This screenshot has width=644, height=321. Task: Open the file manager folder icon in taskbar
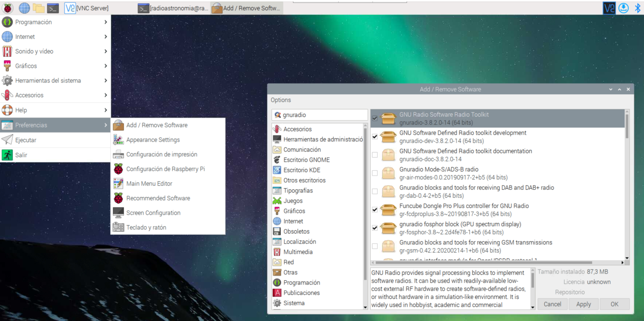click(38, 8)
